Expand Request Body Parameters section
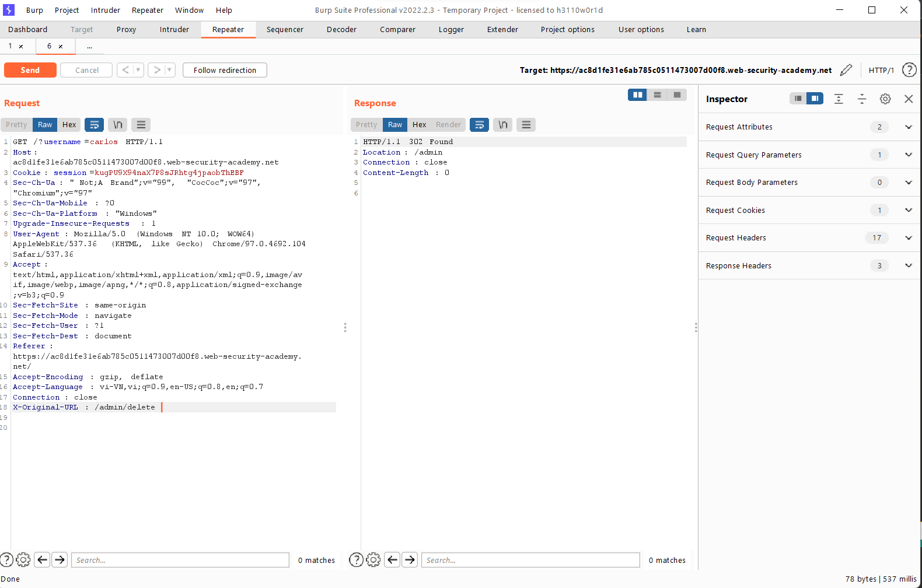Screen dimensions: 922x588 coord(908,183)
